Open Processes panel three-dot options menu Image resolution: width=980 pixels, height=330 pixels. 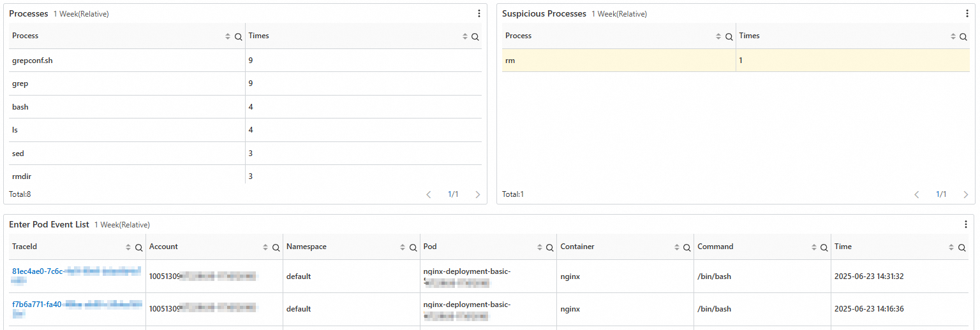[479, 14]
